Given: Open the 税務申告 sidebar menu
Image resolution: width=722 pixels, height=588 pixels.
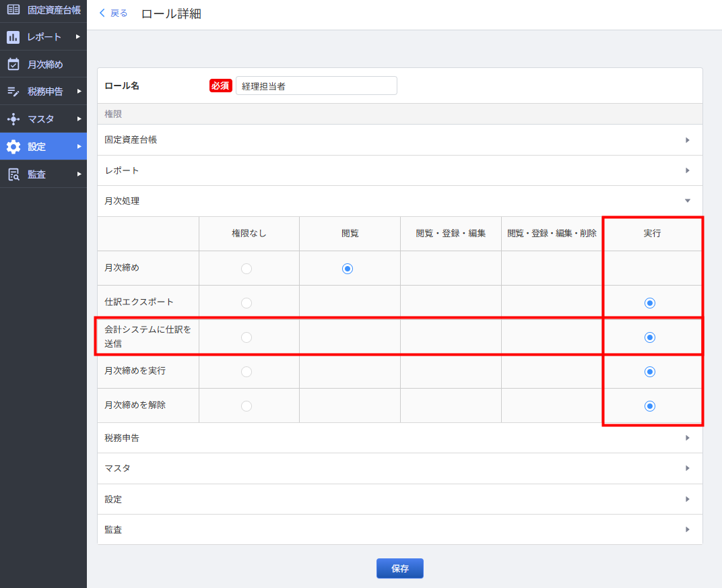Looking at the screenshot, I should (x=44, y=92).
